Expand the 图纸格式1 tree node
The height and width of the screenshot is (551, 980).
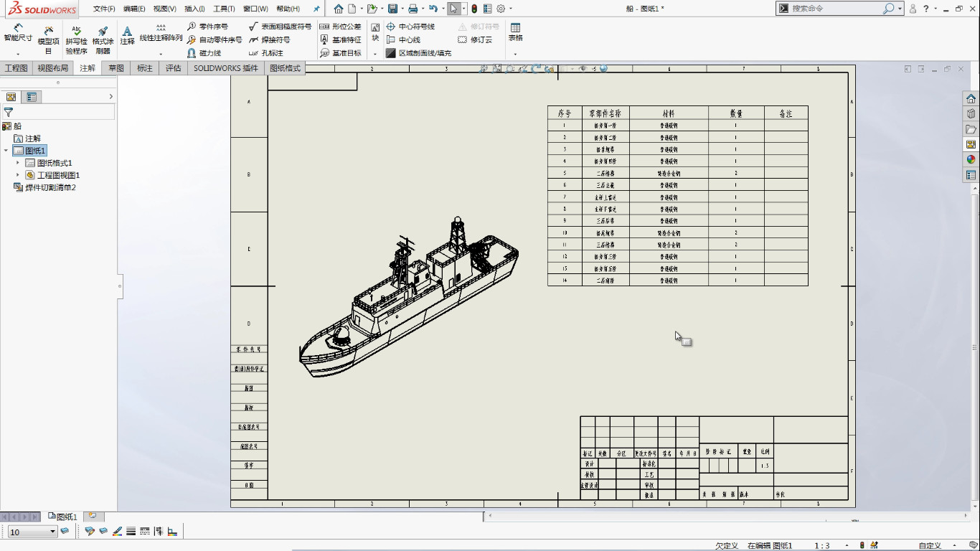point(18,163)
